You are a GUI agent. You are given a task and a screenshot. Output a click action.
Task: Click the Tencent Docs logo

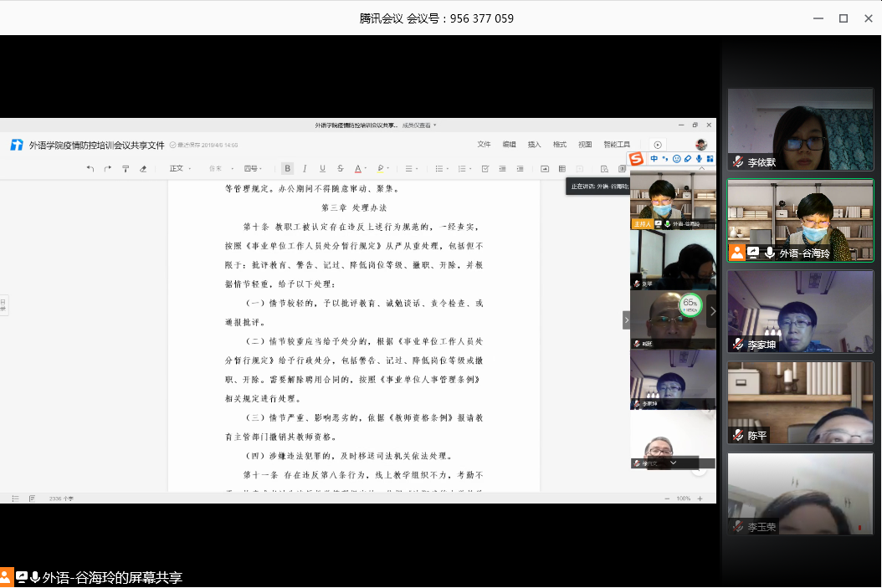[17, 145]
